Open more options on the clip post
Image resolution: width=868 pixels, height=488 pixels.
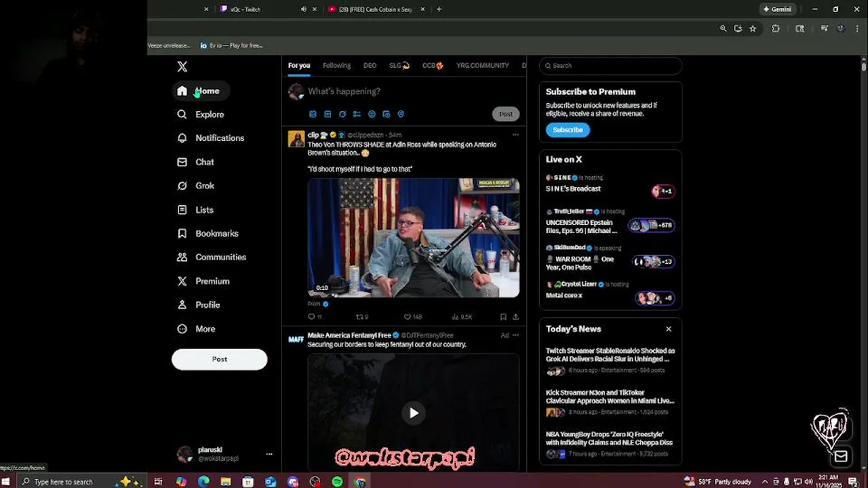pyautogui.click(x=515, y=135)
